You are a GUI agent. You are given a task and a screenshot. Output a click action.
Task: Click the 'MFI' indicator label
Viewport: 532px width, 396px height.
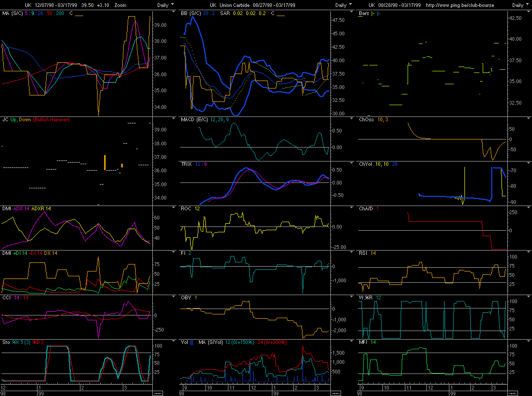(x=363, y=342)
